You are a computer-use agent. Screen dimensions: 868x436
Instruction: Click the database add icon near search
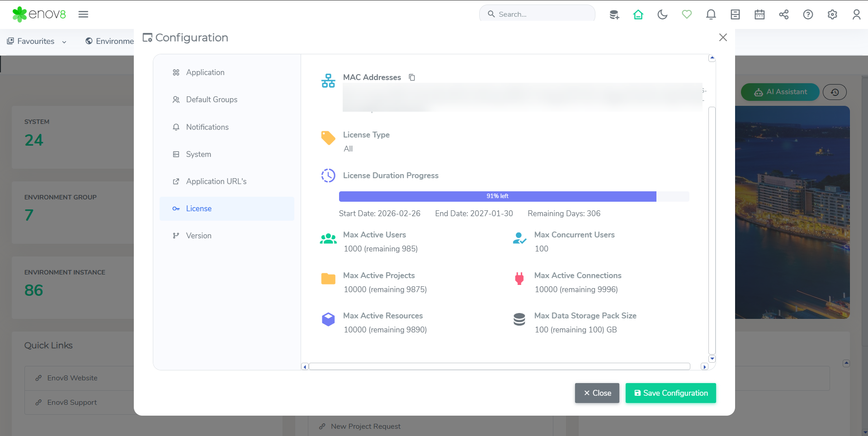614,14
